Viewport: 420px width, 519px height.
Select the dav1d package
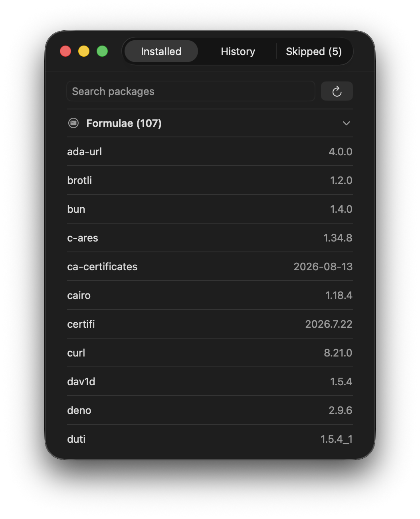tap(210, 382)
